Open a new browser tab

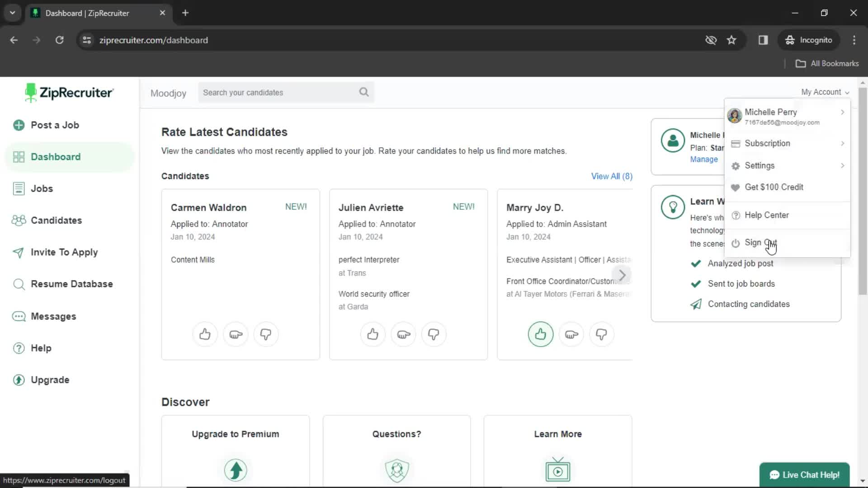coord(185,13)
